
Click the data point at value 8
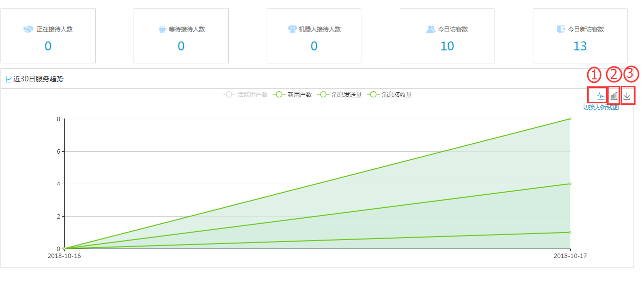(570, 119)
